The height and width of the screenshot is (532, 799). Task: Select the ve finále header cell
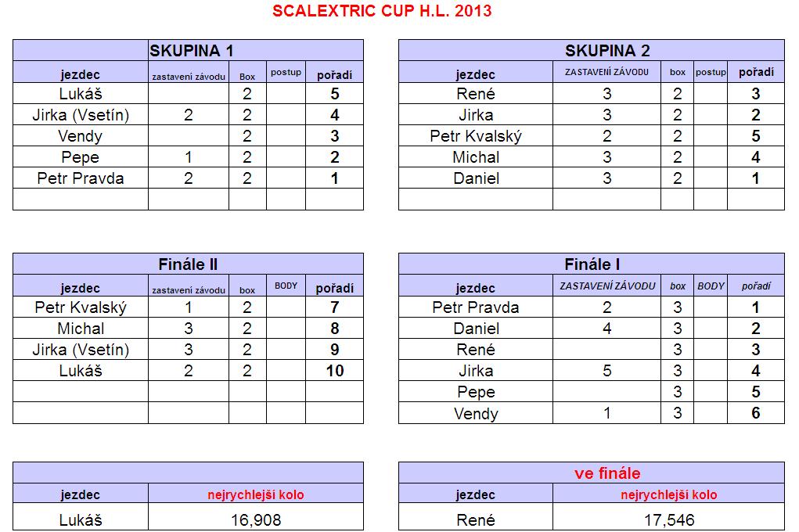click(591, 473)
